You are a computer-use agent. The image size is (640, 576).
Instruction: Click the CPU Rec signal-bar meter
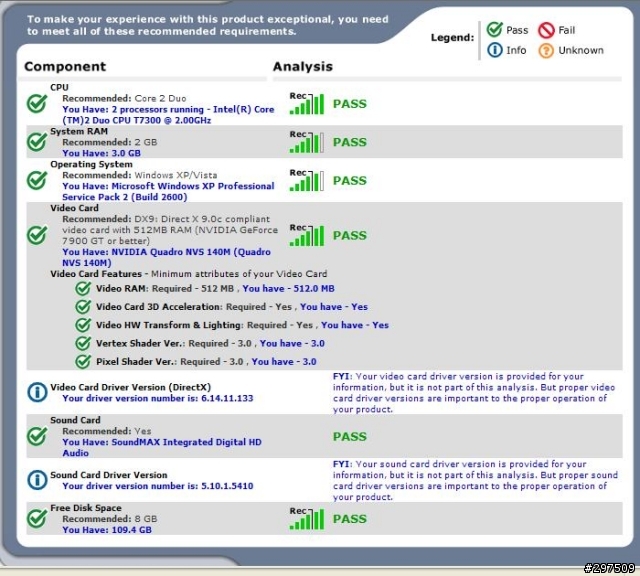tap(307, 104)
